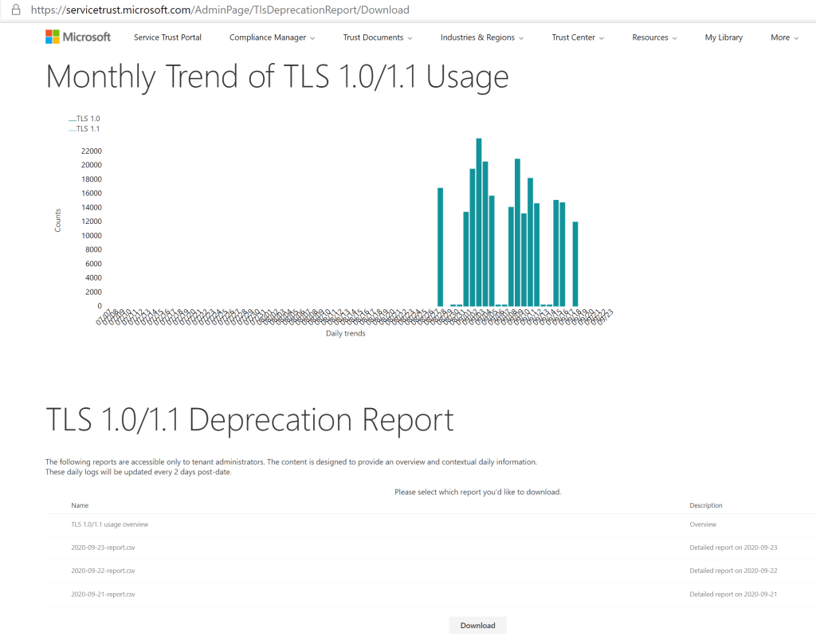Open the Industries & Regions menu

coord(482,37)
